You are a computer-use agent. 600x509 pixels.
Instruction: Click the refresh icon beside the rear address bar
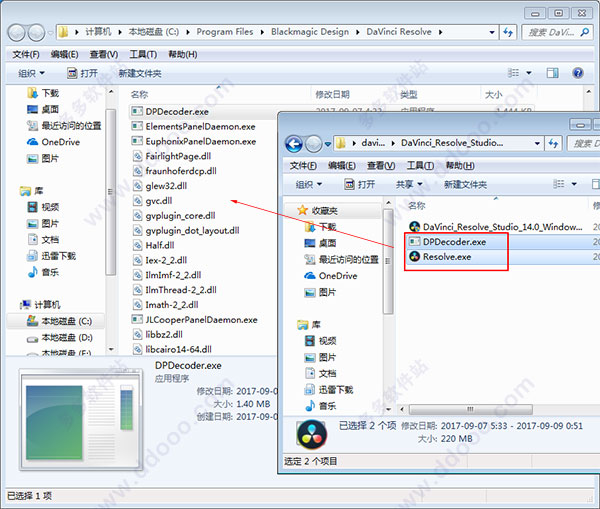click(508, 32)
